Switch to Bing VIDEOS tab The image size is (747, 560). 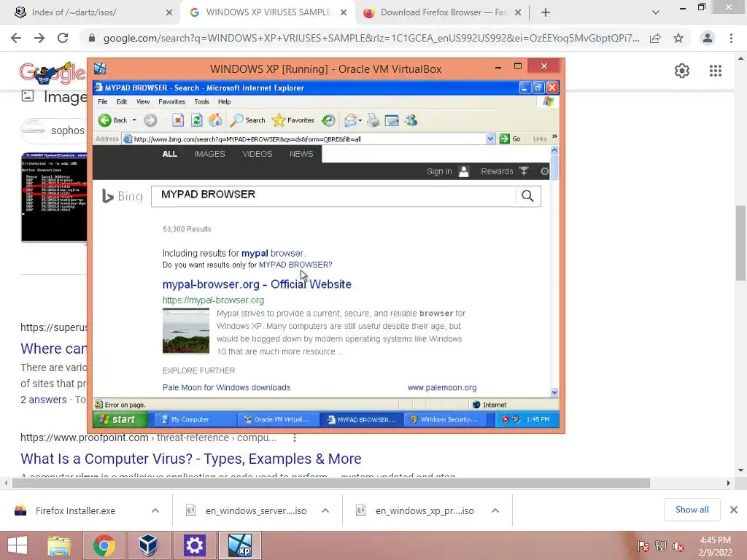(x=258, y=154)
